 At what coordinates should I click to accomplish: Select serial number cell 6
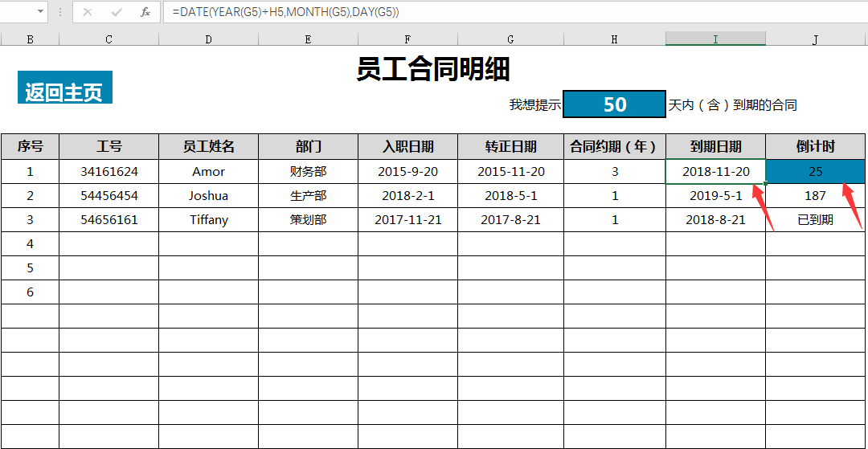tap(30, 292)
